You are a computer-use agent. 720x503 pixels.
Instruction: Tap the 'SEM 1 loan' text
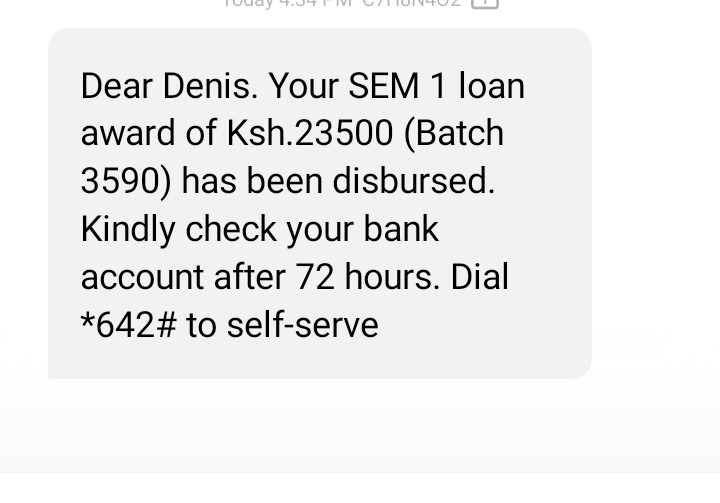click(x=437, y=86)
